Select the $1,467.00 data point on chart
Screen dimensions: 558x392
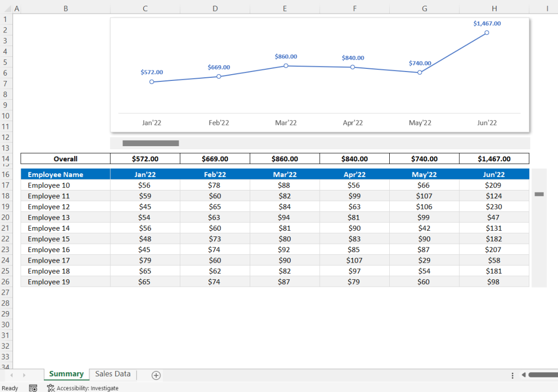point(486,32)
